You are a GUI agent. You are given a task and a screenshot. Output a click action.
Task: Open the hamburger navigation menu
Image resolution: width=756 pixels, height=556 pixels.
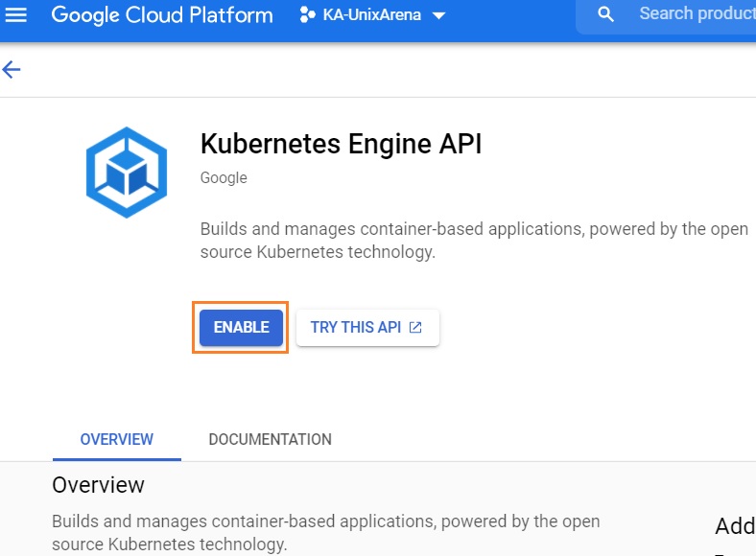[x=16, y=15]
